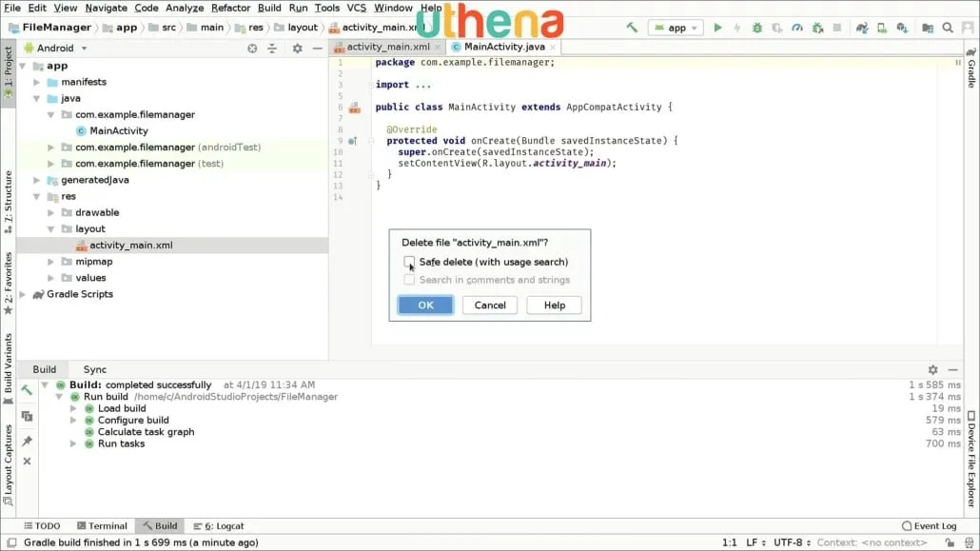Open Build panel gear settings
Image resolution: width=980 pixels, height=551 pixels.
932,369
